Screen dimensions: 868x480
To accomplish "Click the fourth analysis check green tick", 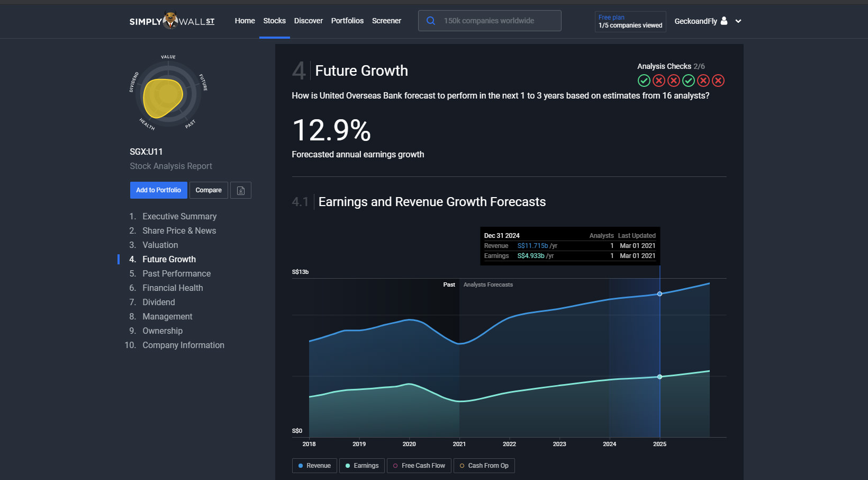I will [689, 81].
